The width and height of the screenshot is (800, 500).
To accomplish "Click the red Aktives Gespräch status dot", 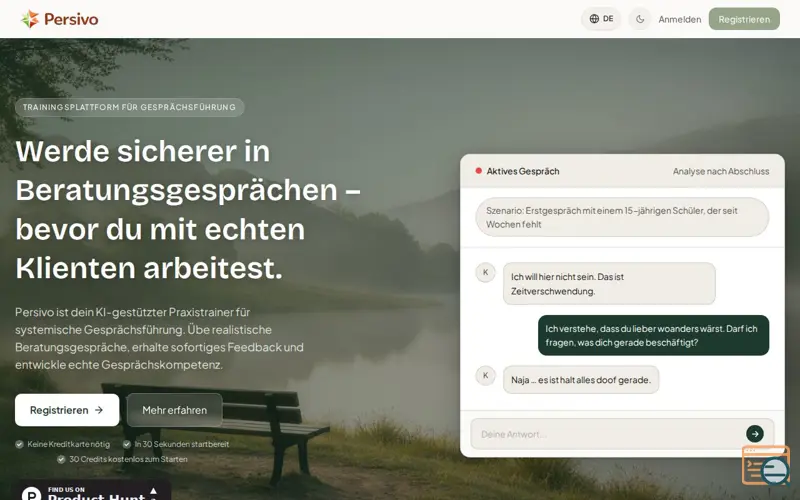I will coord(479,171).
